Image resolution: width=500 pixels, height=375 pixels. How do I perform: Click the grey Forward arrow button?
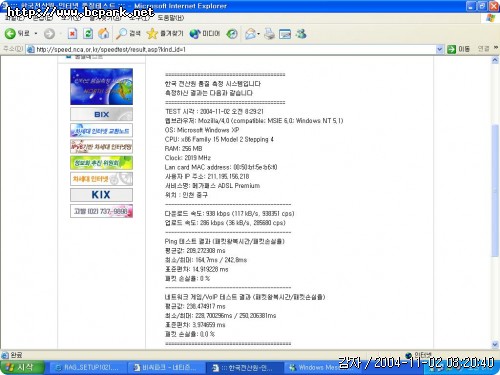tap(49, 34)
